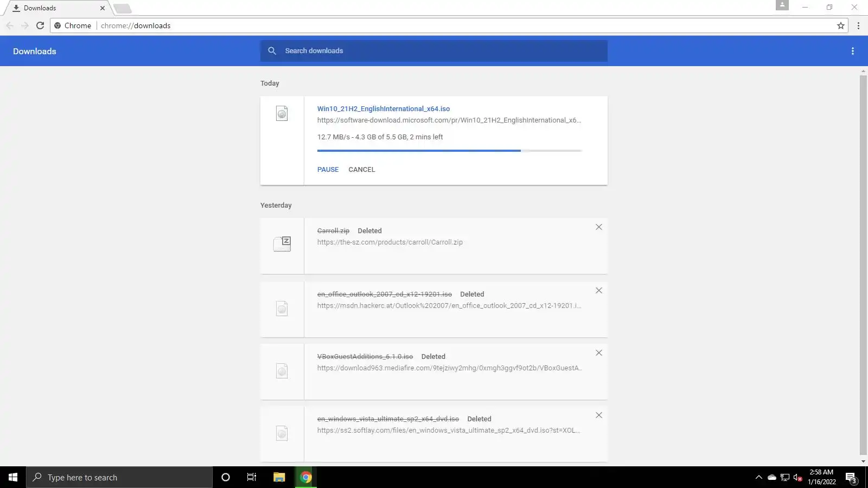Open the OneDrive cloud tray icon

772,477
